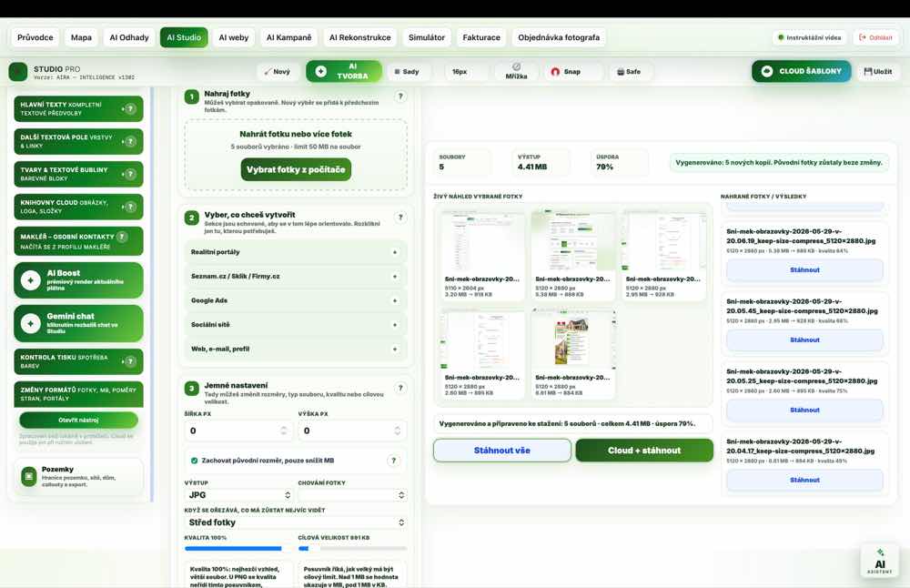Download the 20.05.45 keep-size-compress file
Viewport: 910px width, 588px height.
804,340
